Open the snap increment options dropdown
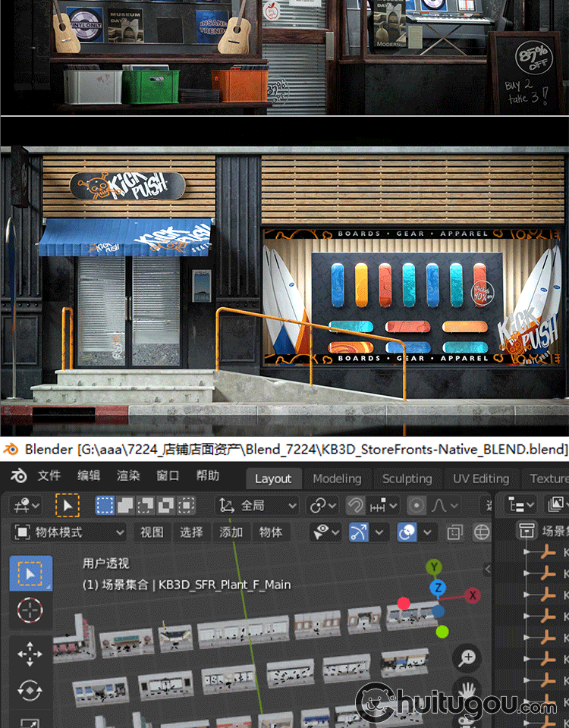Screen dimensions: 569x728 pos(383,505)
